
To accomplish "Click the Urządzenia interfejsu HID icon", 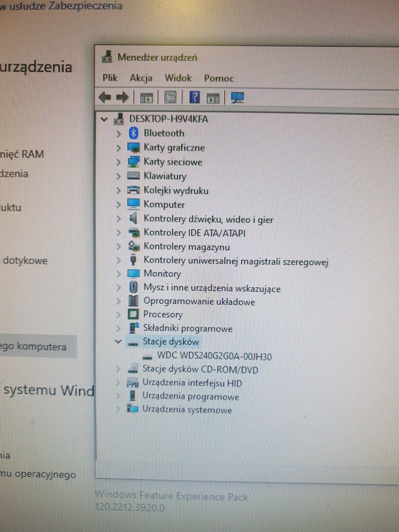I will 133,382.
